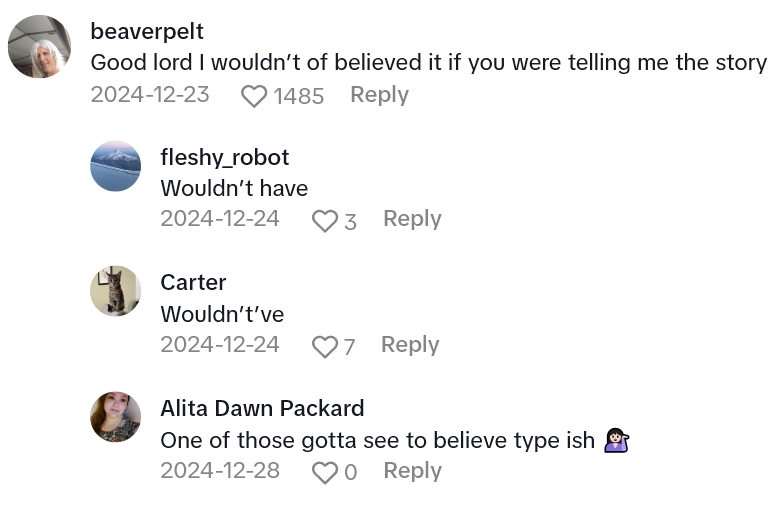
Task: Visit the Alita Dawn Packard username link
Action: pyautogui.click(x=262, y=408)
